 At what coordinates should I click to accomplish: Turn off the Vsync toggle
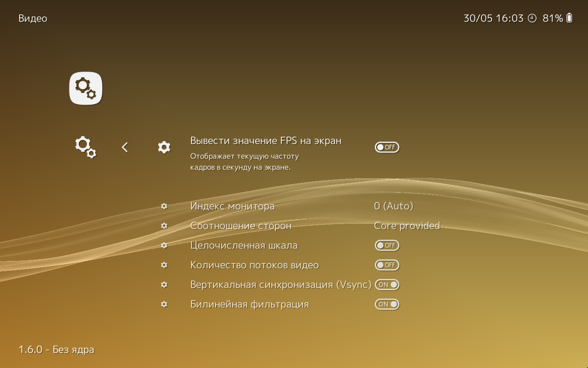click(387, 285)
